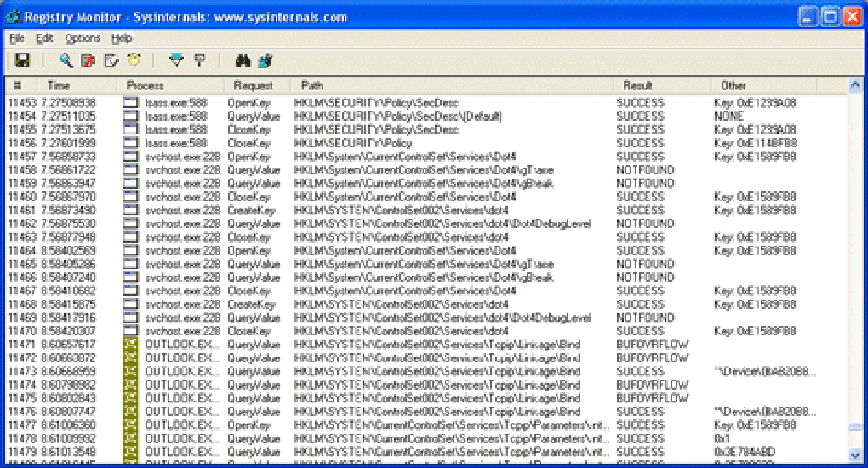Viewport: 868px width, 468px height.
Task: Click the scrollbar up arrow
Action: pos(854,85)
